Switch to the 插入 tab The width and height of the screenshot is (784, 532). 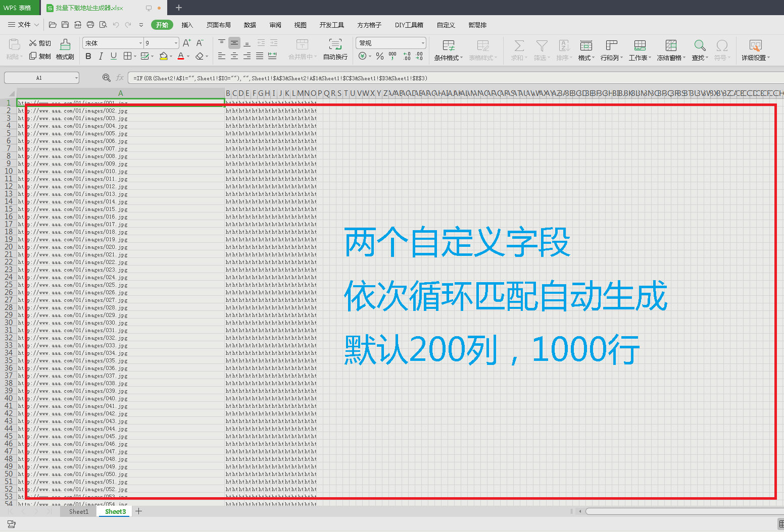pos(187,25)
